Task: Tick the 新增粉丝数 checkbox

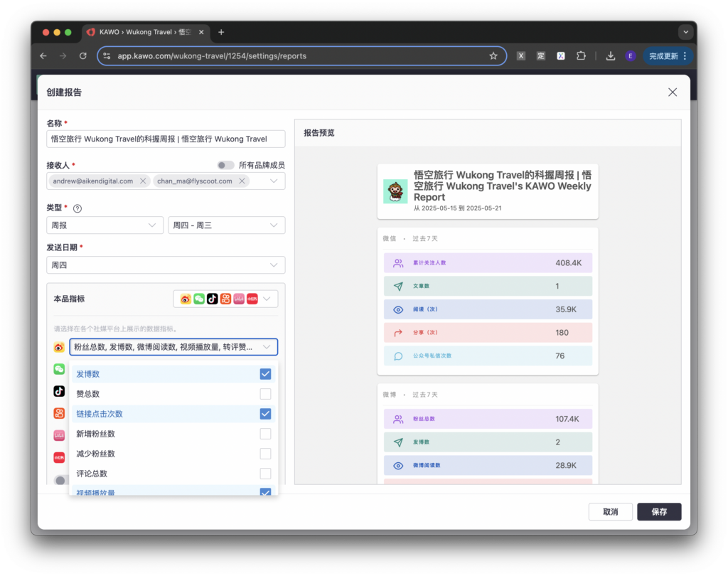Action: point(265,434)
